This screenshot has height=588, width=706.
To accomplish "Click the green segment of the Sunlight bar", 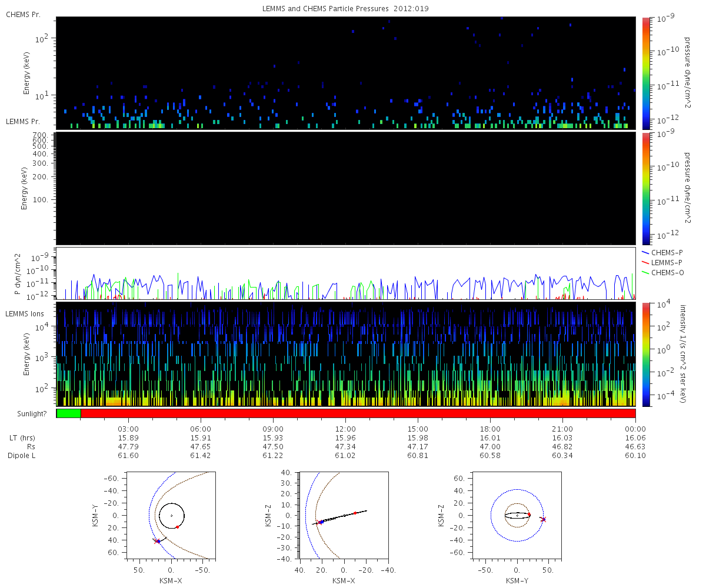I will [69, 413].
